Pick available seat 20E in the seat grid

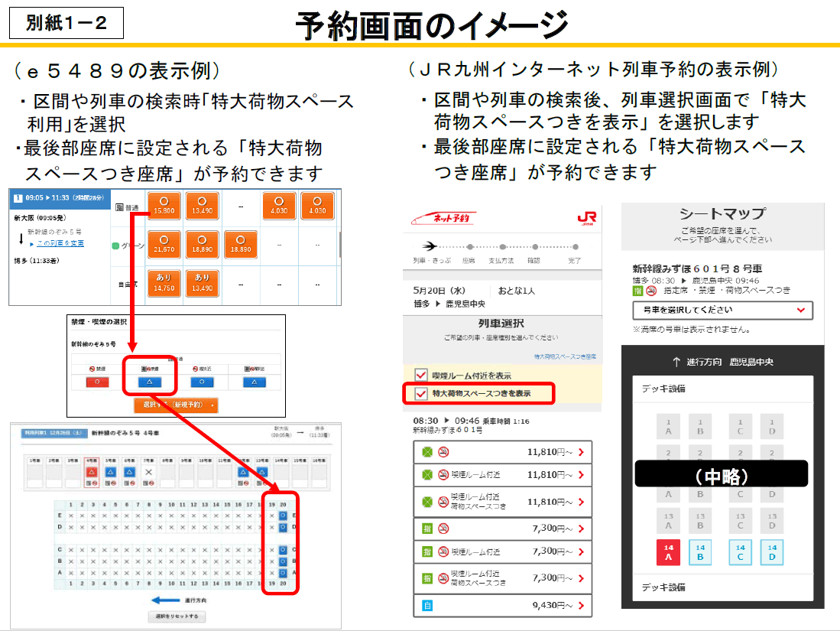pyautogui.click(x=283, y=516)
